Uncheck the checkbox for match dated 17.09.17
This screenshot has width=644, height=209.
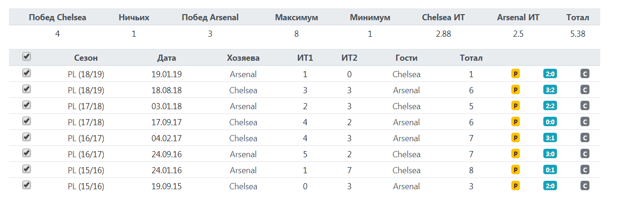[x=27, y=121]
